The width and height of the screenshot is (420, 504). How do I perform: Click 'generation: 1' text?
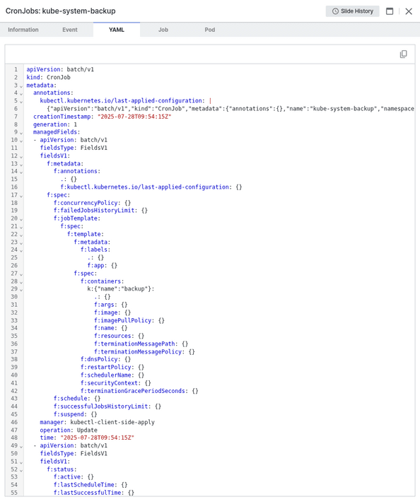click(x=55, y=124)
